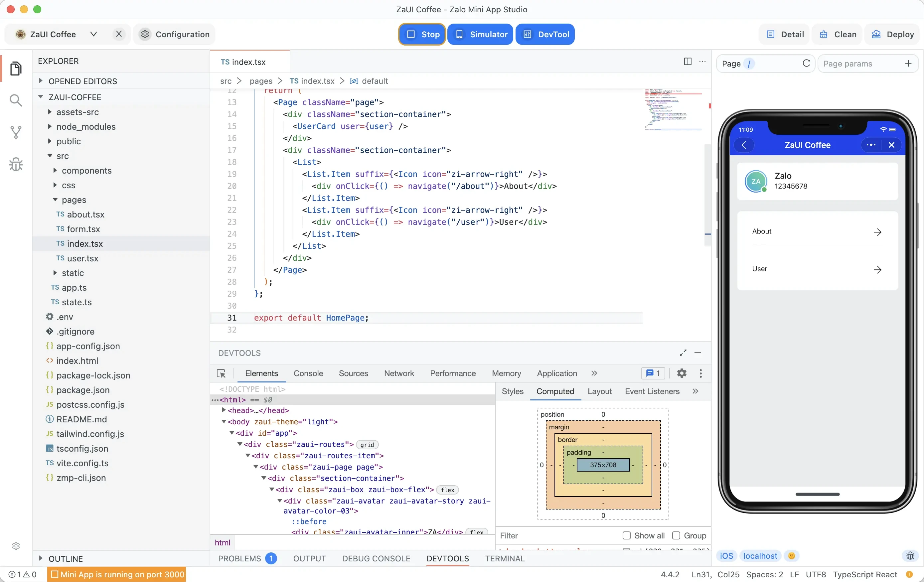Show more DevTools tabs chevron after Application
This screenshot has height=582, width=924.
[594, 373]
